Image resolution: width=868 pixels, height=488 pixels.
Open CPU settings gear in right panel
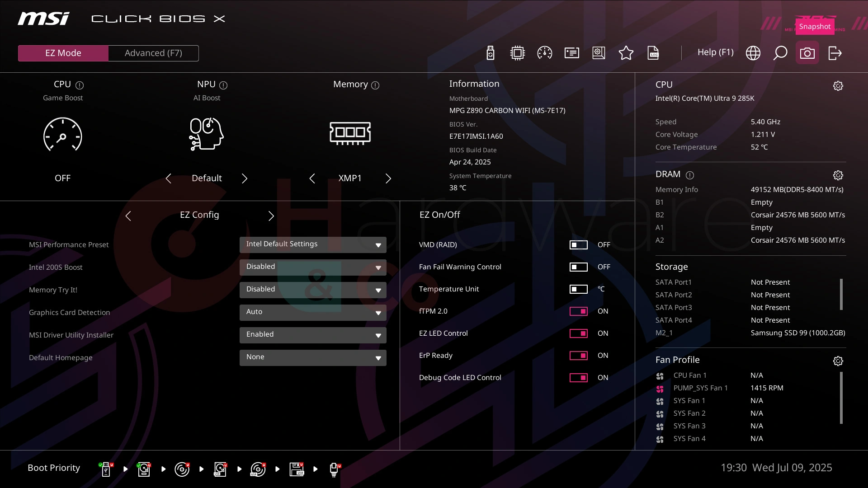(838, 86)
